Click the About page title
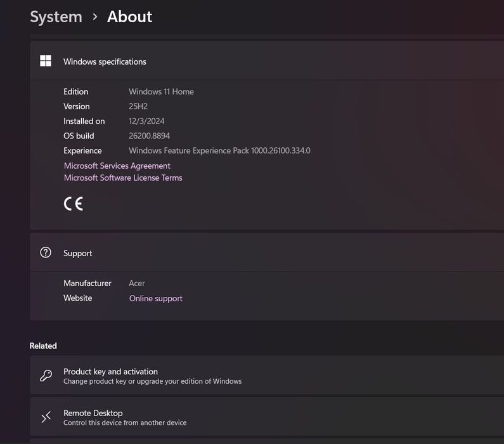 click(129, 16)
